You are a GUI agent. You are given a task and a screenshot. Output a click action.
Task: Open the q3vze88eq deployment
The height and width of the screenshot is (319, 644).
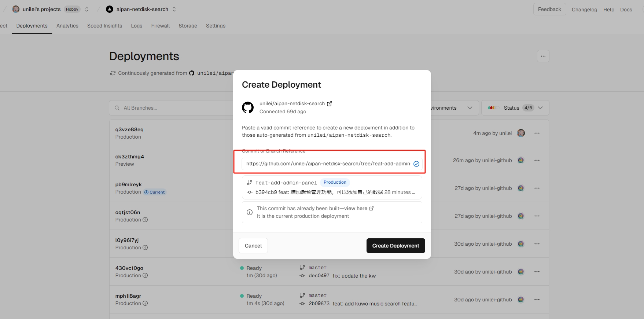coord(129,129)
